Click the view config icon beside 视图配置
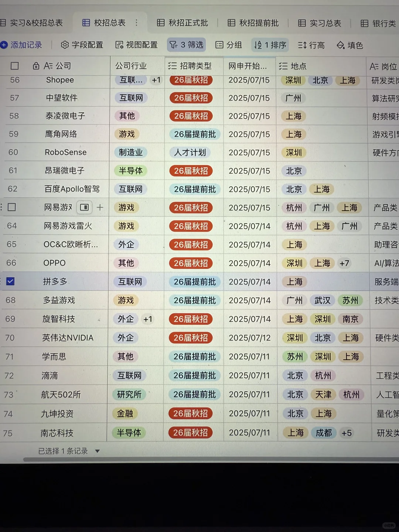The image size is (399, 532). 119,45
